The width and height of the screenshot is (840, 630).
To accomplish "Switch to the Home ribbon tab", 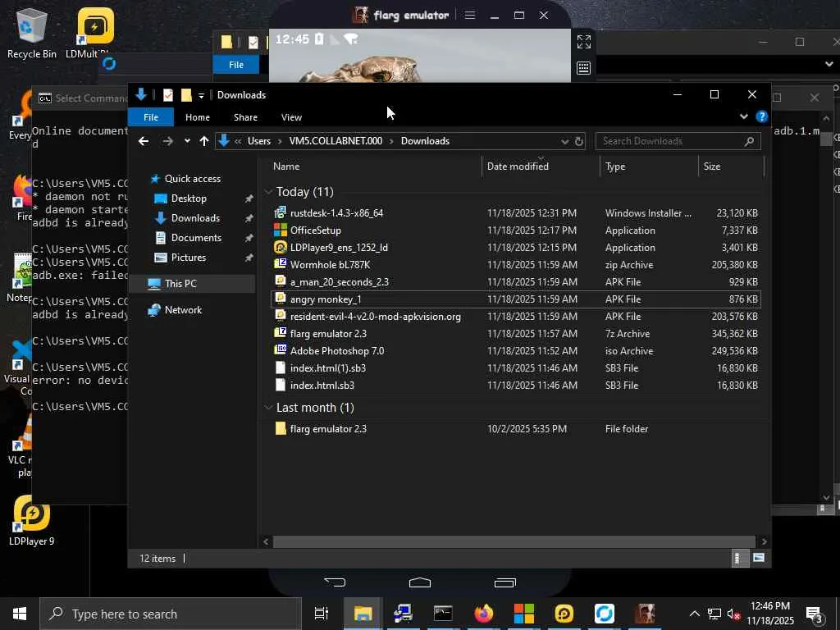I will click(197, 117).
